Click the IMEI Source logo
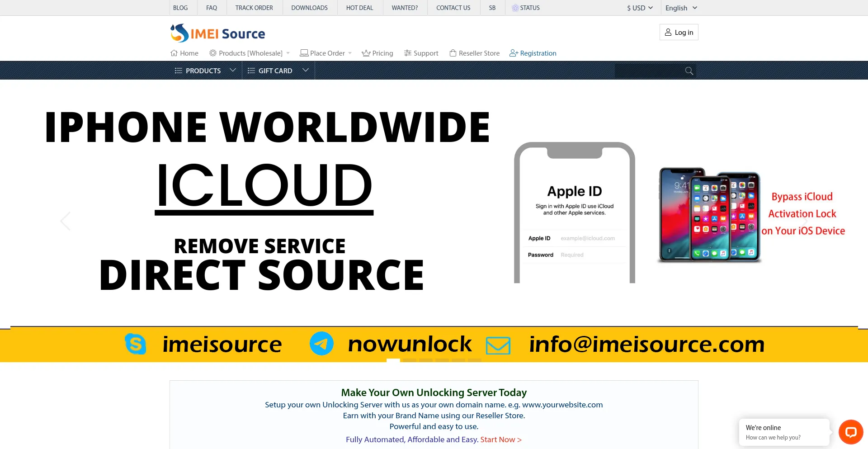Viewport: 868px width, 449px height. 217,33
